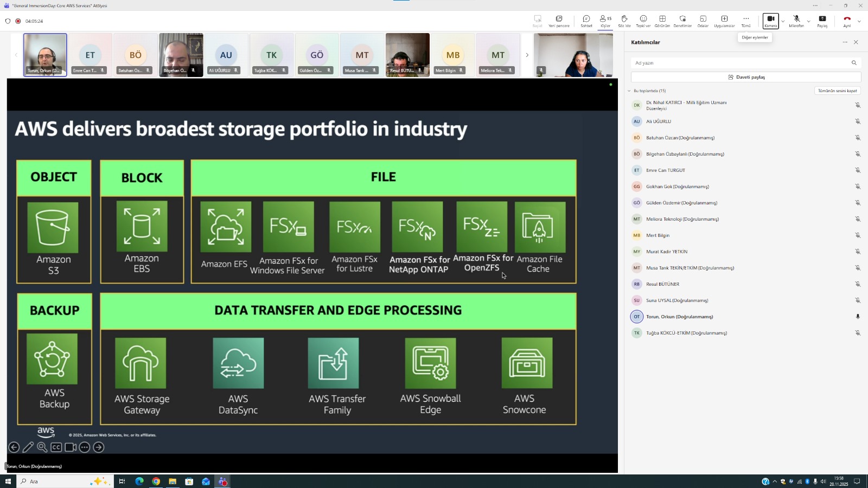Toggle the Kamera on or off

[770, 21]
